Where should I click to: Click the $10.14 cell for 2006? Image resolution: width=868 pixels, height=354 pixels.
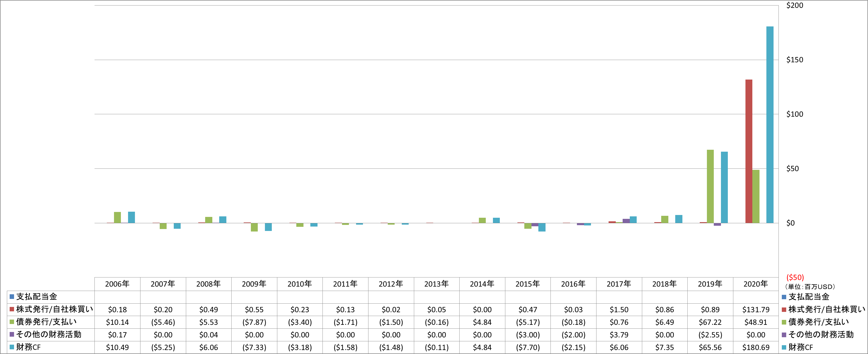click(x=117, y=322)
